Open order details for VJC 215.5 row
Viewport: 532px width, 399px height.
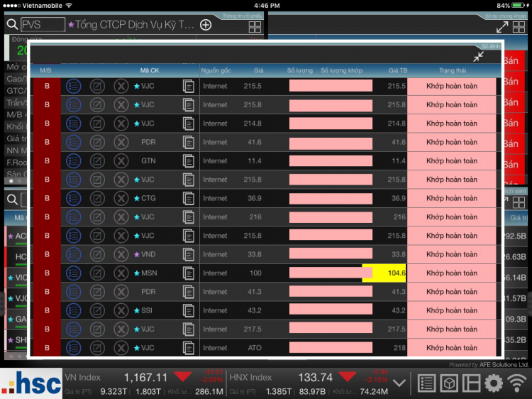tap(73, 86)
